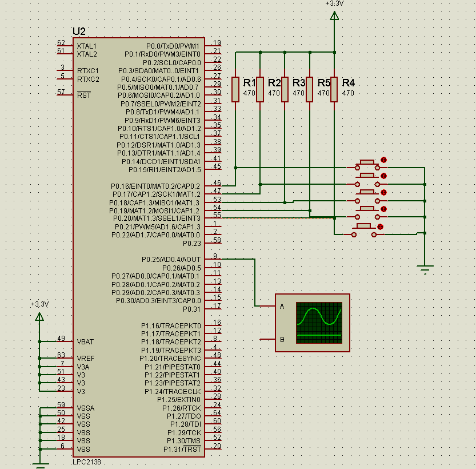Click the wire junction dot on the P0.16 line
476x469 pixels.
coord(235,168)
